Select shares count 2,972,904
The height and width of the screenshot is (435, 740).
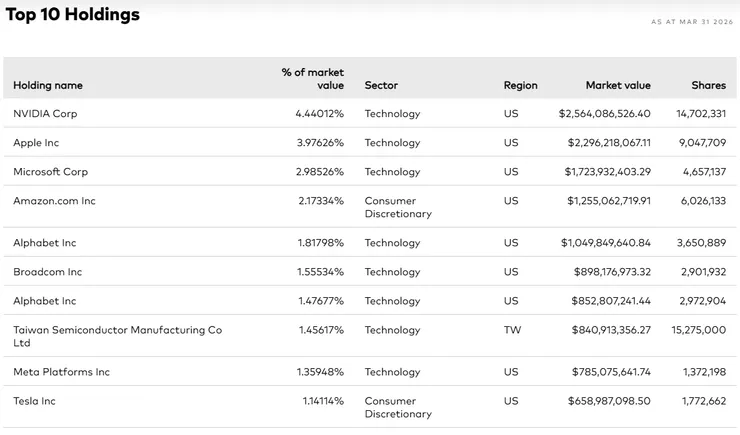click(x=702, y=301)
